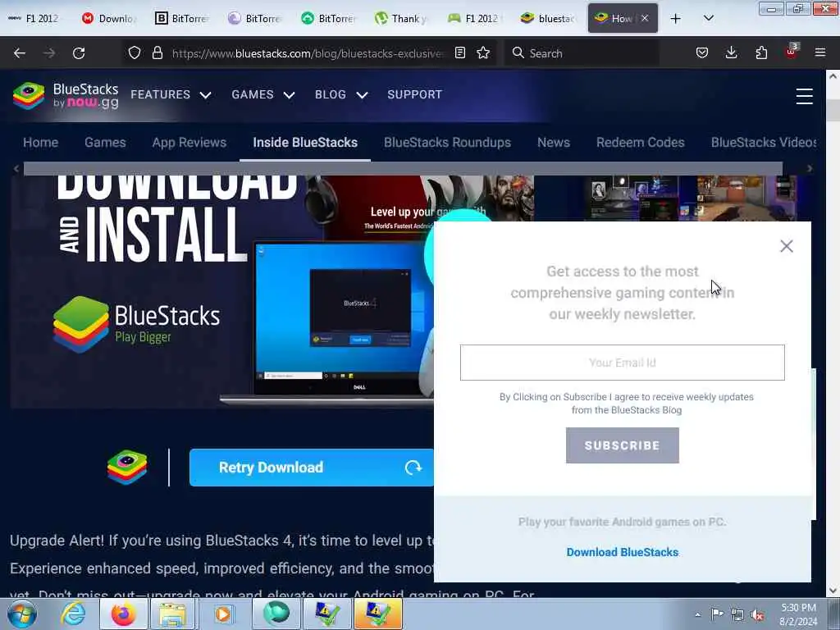Click the URL address bar
Viewport: 840px width, 630px height.
308,53
